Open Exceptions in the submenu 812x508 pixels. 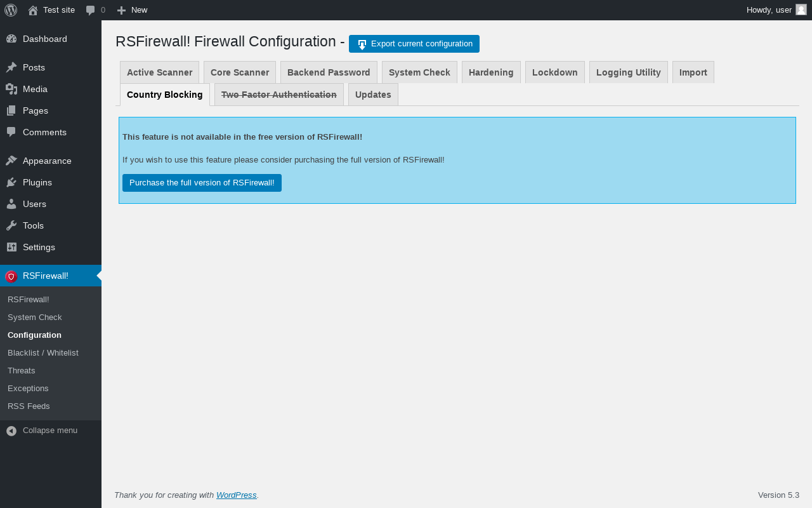[x=51, y=388]
